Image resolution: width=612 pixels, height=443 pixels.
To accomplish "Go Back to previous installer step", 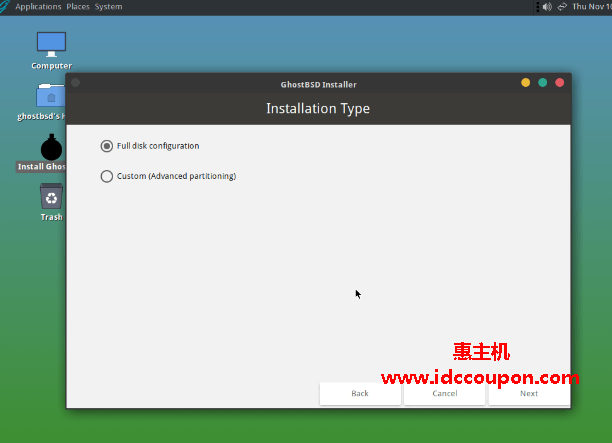I will coord(360,393).
